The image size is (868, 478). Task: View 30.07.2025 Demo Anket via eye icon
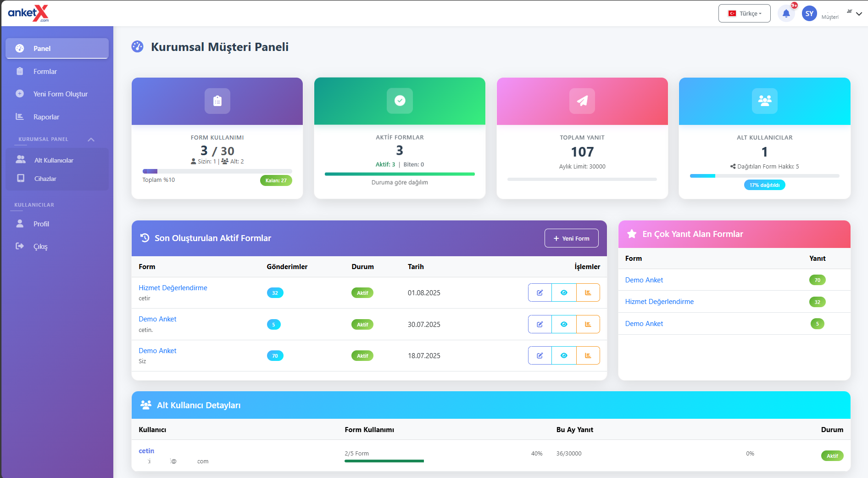[x=564, y=325]
